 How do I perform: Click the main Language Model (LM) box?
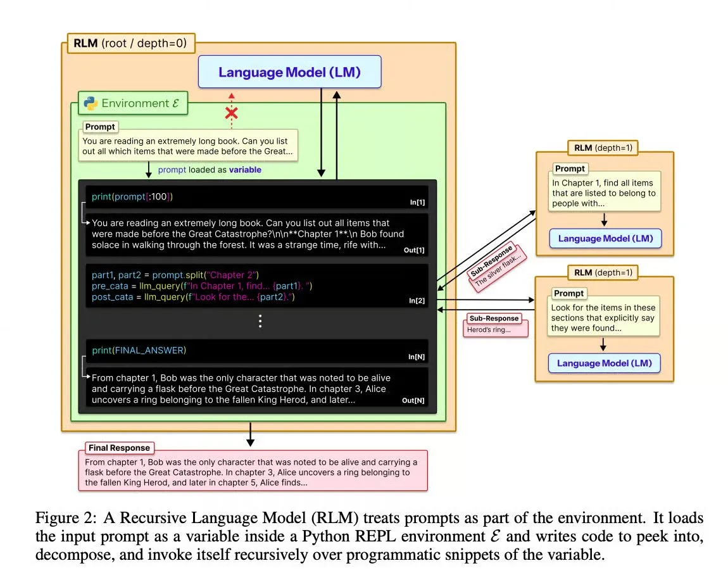tap(290, 72)
